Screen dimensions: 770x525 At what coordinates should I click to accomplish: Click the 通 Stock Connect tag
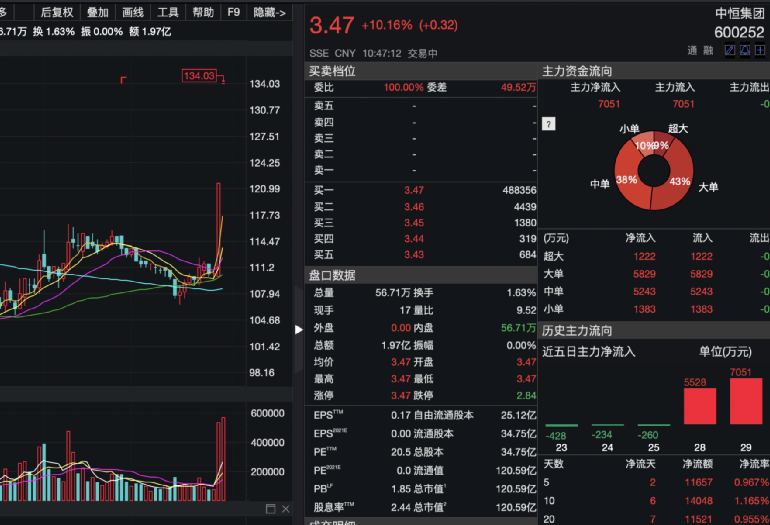click(692, 50)
